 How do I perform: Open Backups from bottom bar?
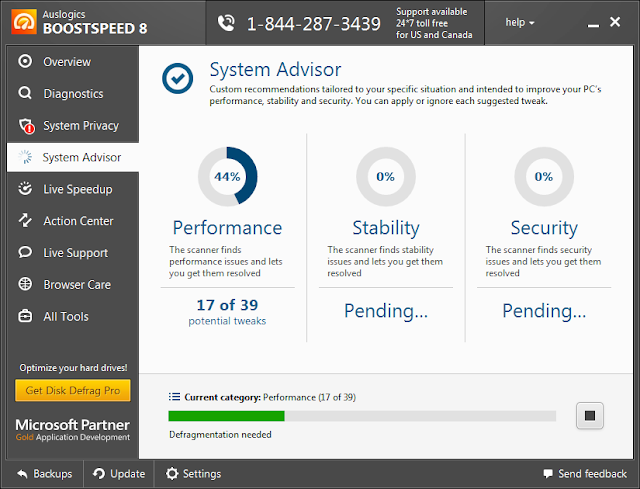pos(44,473)
